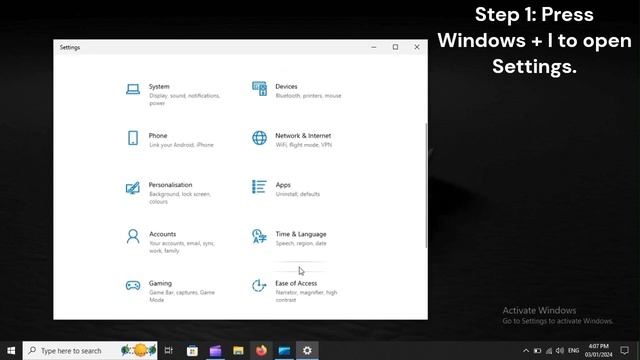
Task: Open network tray icon
Action: coord(549,351)
